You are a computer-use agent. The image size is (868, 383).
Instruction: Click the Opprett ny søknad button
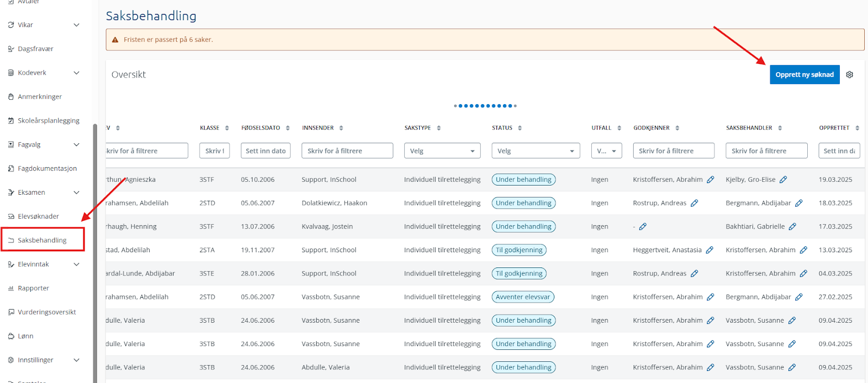click(805, 75)
